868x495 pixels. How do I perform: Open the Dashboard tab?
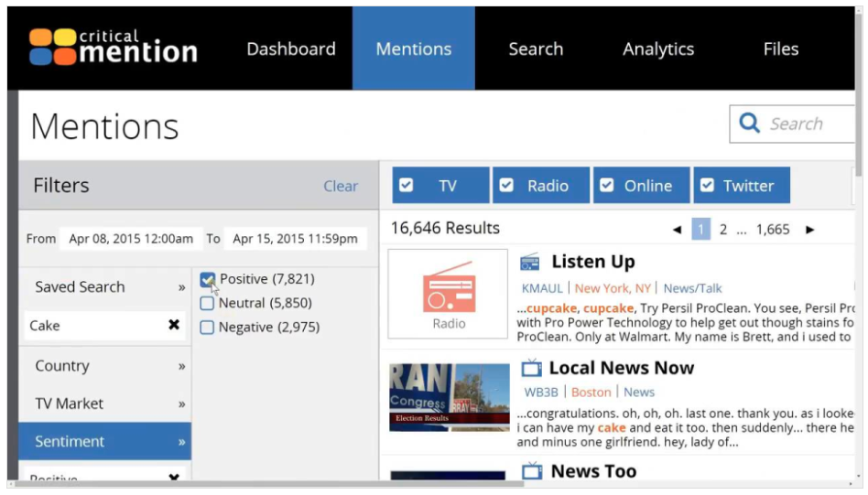[291, 48]
